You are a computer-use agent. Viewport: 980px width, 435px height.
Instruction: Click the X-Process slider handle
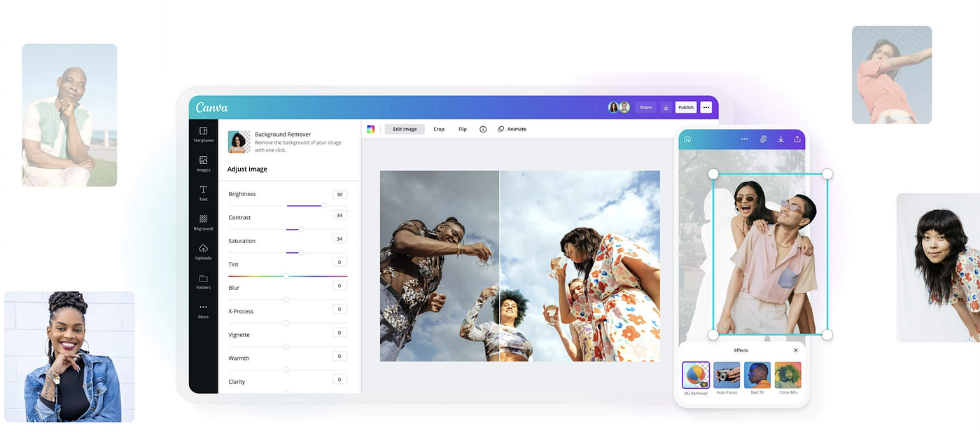pyautogui.click(x=286, y=323)
